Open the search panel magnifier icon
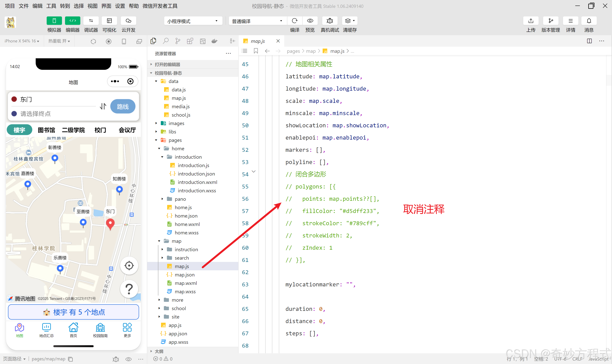 [x=166, y=41]
